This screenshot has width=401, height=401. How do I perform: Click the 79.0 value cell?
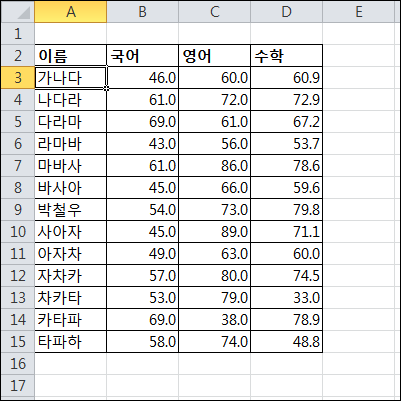215,298
